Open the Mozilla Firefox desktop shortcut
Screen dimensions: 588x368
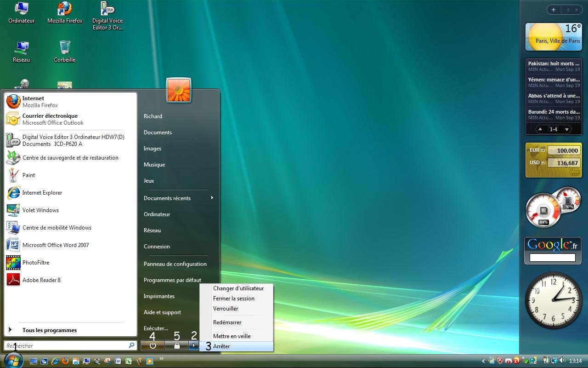pyautogui.click(x=65, y=13)
